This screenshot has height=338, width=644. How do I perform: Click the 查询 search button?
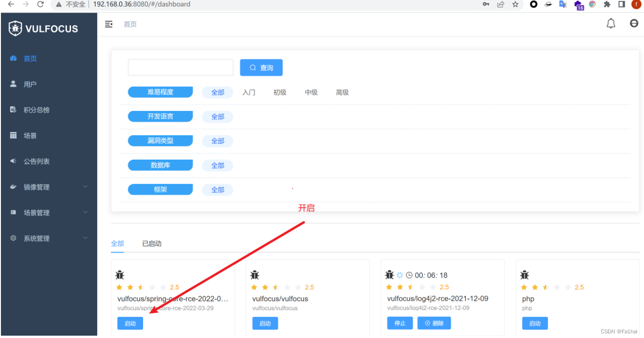(x=261, y=67)
